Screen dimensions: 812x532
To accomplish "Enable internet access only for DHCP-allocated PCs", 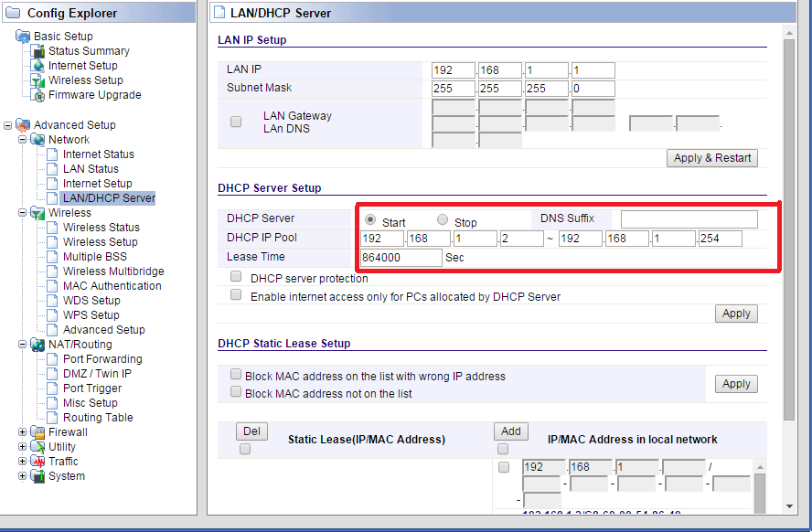I will pyautogui.click(x=236, y=294).
